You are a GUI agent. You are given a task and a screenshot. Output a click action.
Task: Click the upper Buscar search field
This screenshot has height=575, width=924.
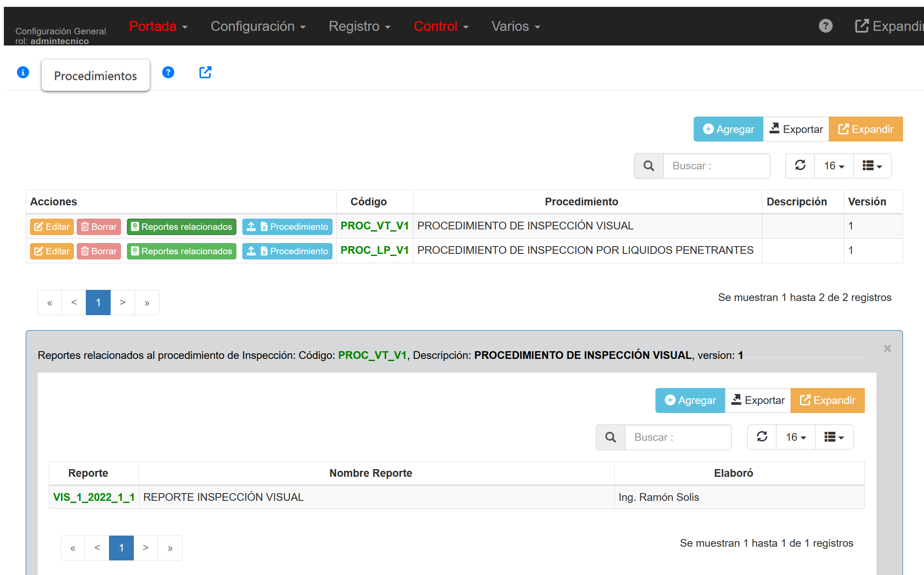(716, 166)
